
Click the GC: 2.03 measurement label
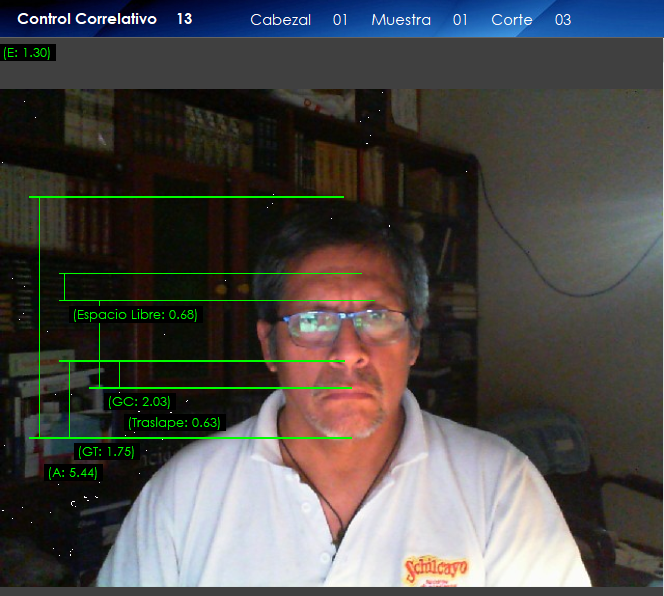tap(139, 402)
